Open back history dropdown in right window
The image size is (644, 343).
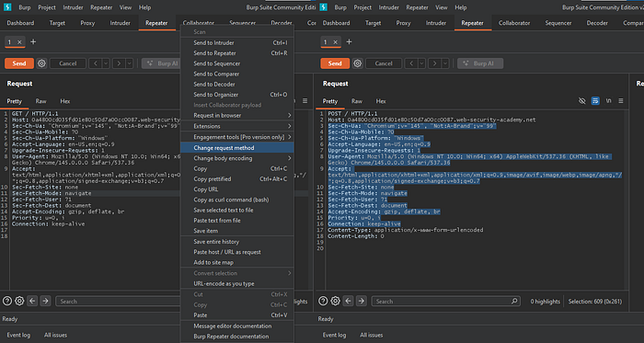pyautogui.click(x=421, y=63)
